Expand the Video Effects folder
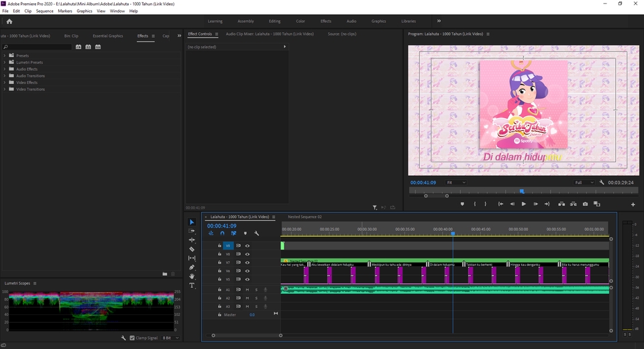 pyautogui.click(x=4, y=83)
